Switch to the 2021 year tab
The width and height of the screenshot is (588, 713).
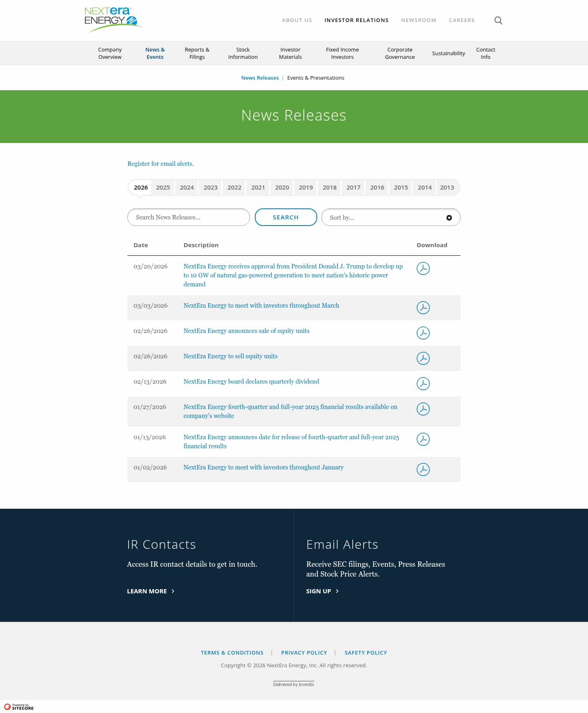coord(258,188)
